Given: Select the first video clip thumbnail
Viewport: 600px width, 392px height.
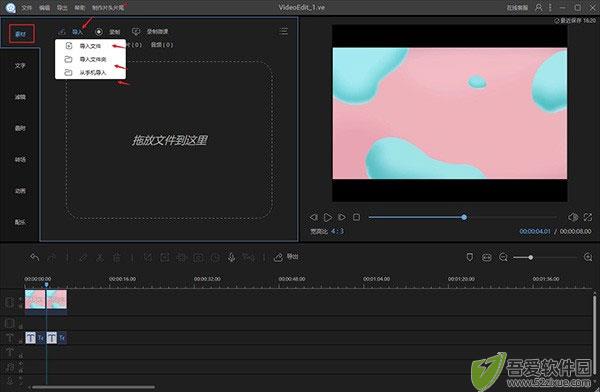Looking at the screenshot, I should (35, 299).
